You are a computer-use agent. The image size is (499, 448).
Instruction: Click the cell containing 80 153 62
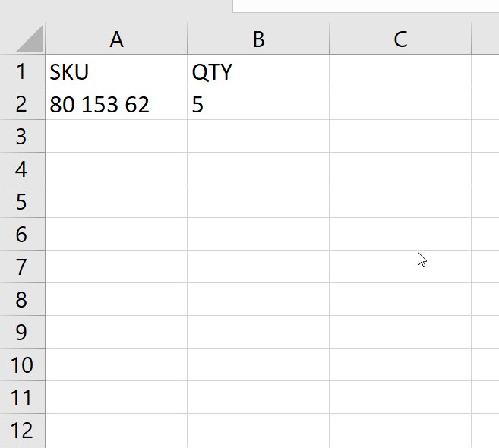(116, 104)
